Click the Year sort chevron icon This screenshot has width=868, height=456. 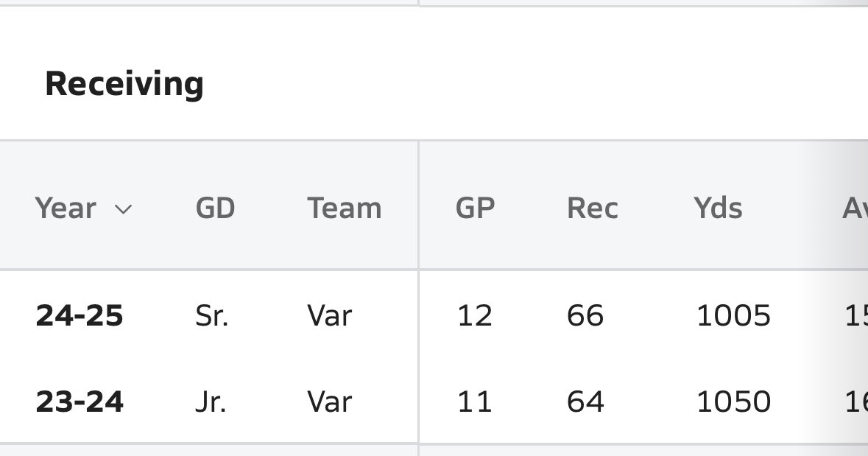(123, 209)
